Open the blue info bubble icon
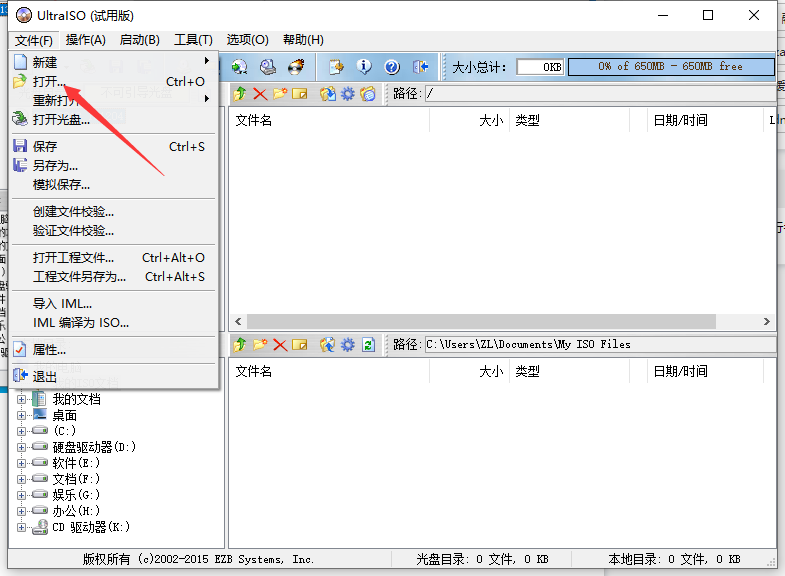This screenshot has width=785, height=576. click(364, 67)
